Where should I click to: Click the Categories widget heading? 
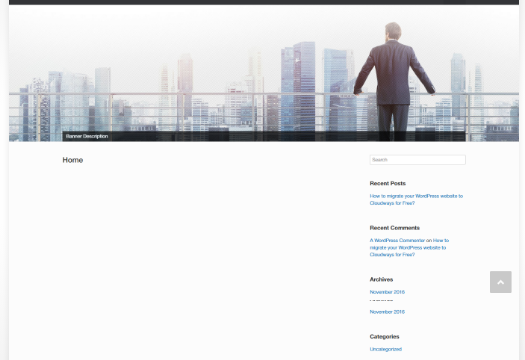point(384,337)
